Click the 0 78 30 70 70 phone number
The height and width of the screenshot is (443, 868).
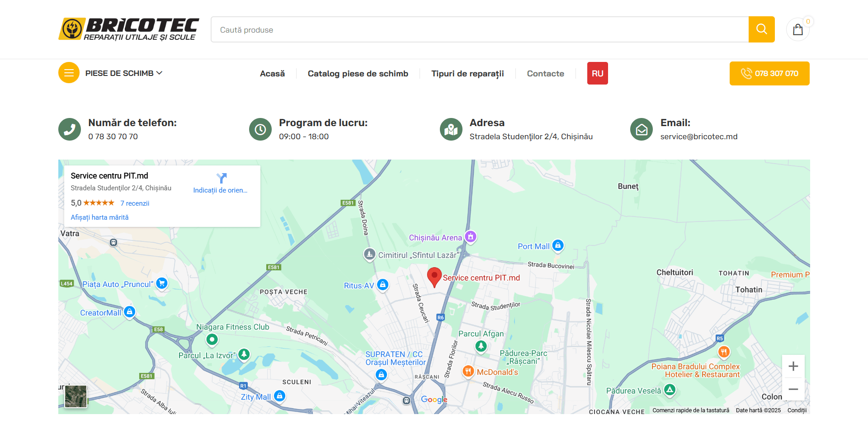point(113,137)
